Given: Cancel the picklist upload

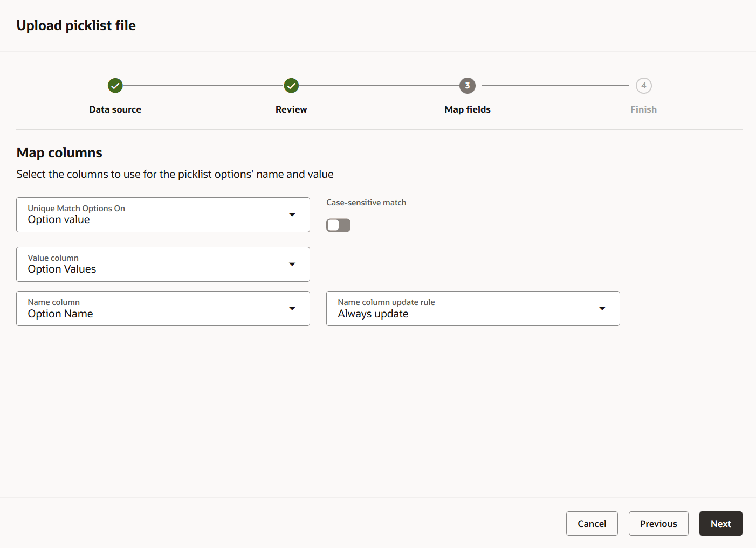Looking at the screenshot, I should [592, 524].
